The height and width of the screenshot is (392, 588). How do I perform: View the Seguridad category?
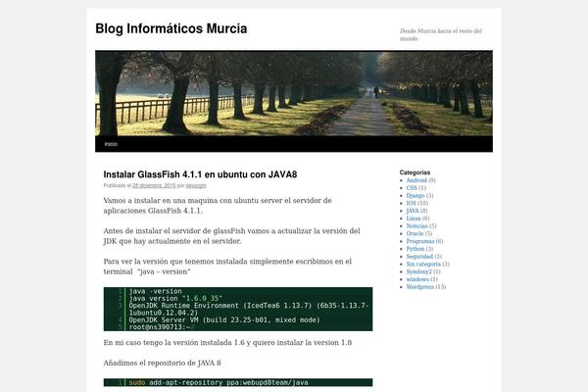[x=419, y=257]
